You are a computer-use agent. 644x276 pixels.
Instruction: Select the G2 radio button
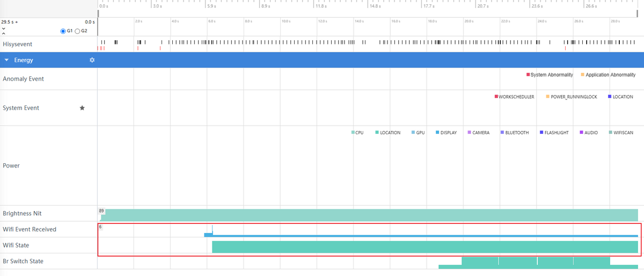click(77, 31)
